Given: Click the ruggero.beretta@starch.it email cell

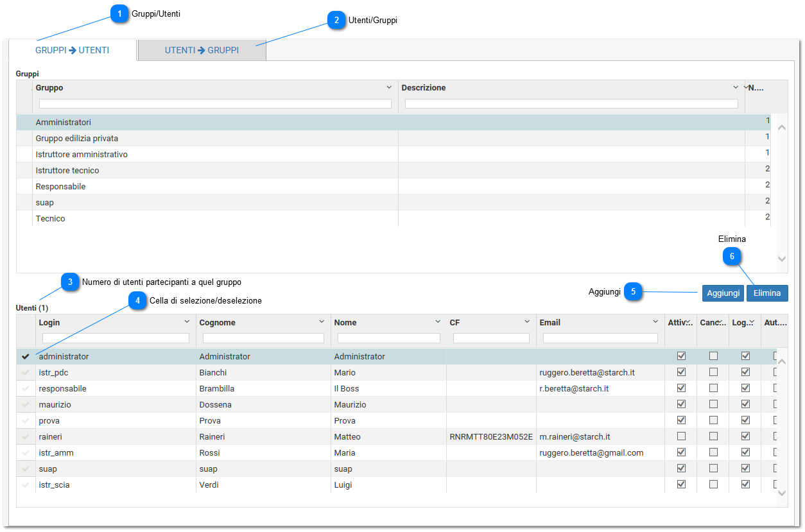Looking at the screenshot, I should (x=600, y=372).
